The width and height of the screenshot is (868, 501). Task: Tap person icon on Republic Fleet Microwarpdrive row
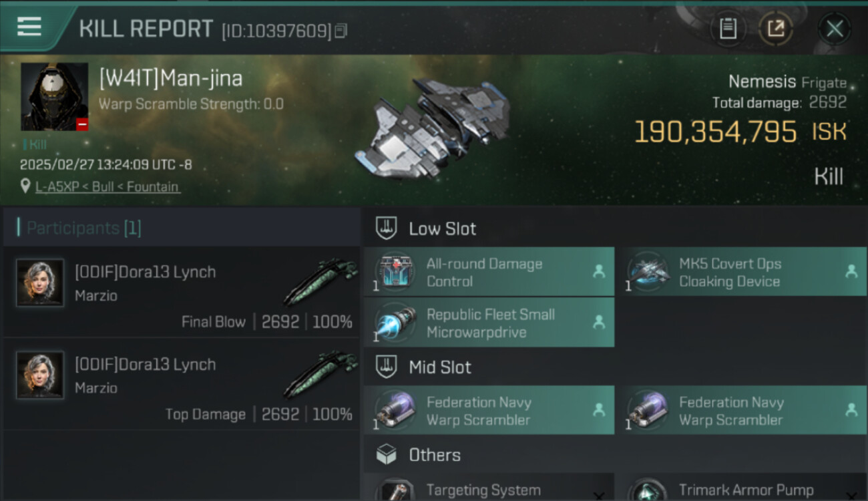point(599,322)
